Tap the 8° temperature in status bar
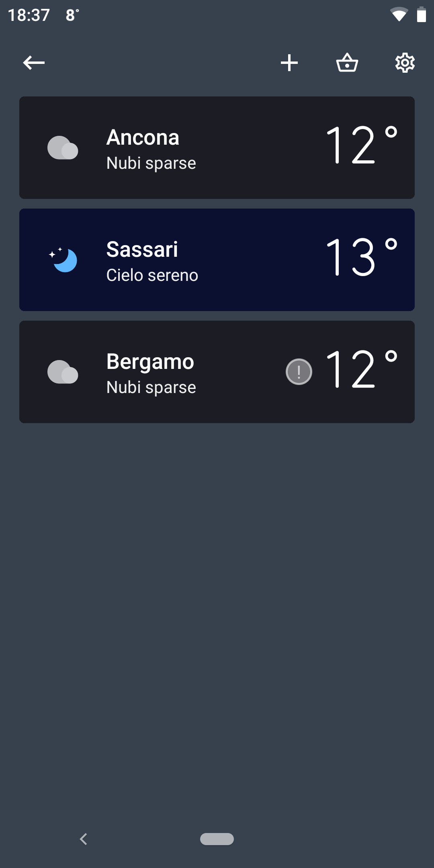The height and width of the screenshot is (868, 434). coord(72,15)
